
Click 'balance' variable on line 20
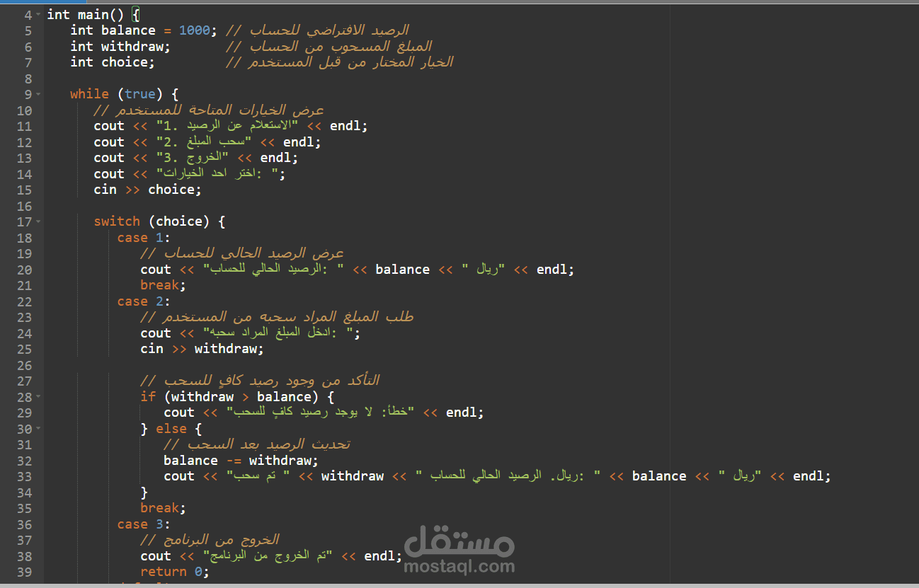click(x=403, y=270)
